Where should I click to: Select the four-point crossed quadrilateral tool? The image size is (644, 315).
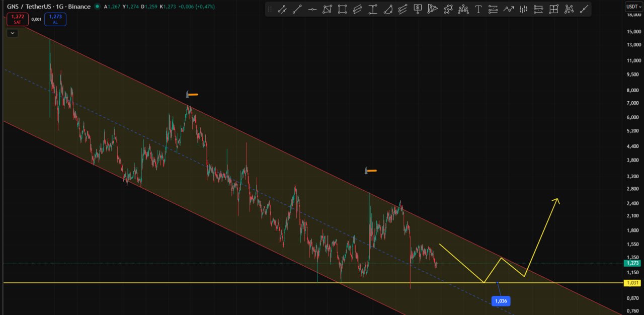pyautogui.click(x=328, y=9)
